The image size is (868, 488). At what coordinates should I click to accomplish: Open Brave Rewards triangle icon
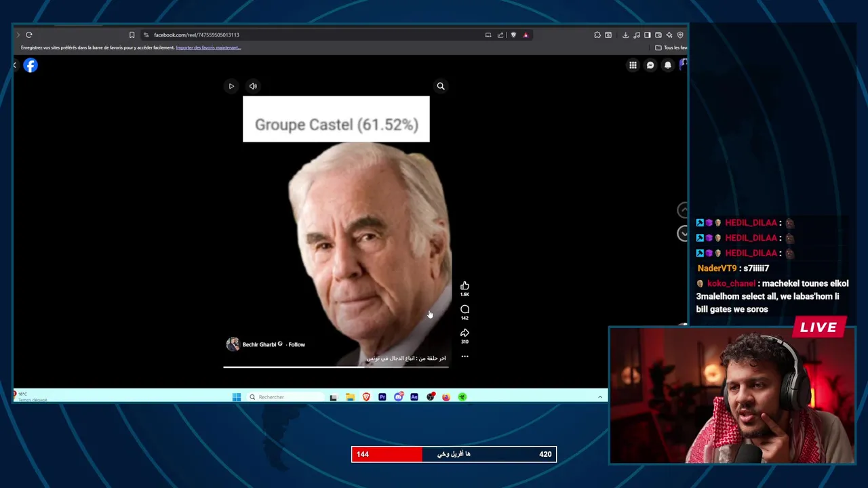click(x=526, y=35)
